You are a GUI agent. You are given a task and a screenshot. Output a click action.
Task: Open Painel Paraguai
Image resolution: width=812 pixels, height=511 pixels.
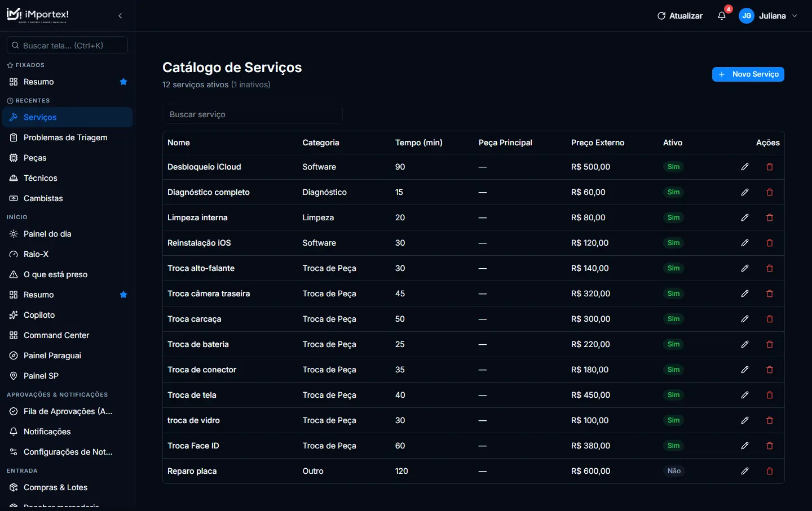(x=68, y=356)
